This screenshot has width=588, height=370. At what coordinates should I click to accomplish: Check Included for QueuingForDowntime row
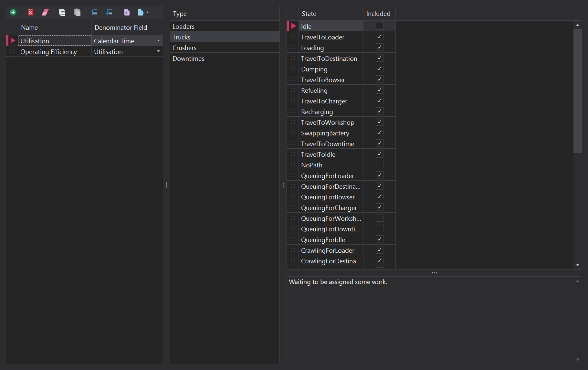coord(380,228)
